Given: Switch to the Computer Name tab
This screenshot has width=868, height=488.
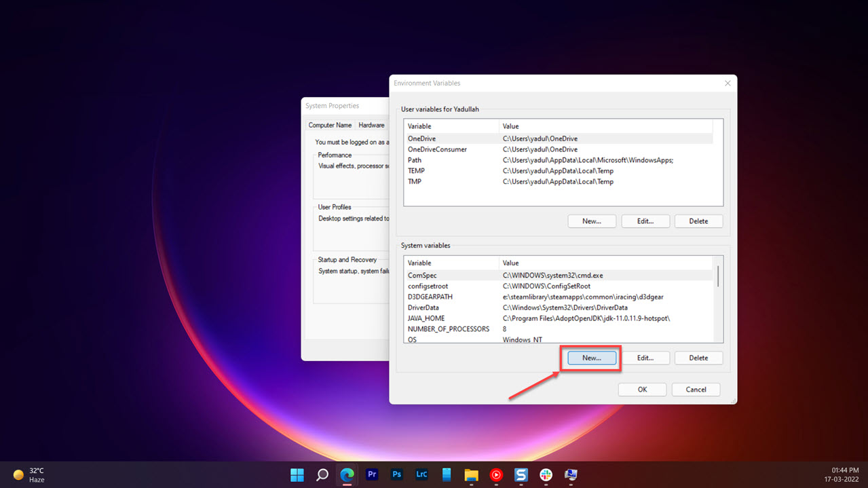Looking at the screenshot, I should [x=330, y=125].
